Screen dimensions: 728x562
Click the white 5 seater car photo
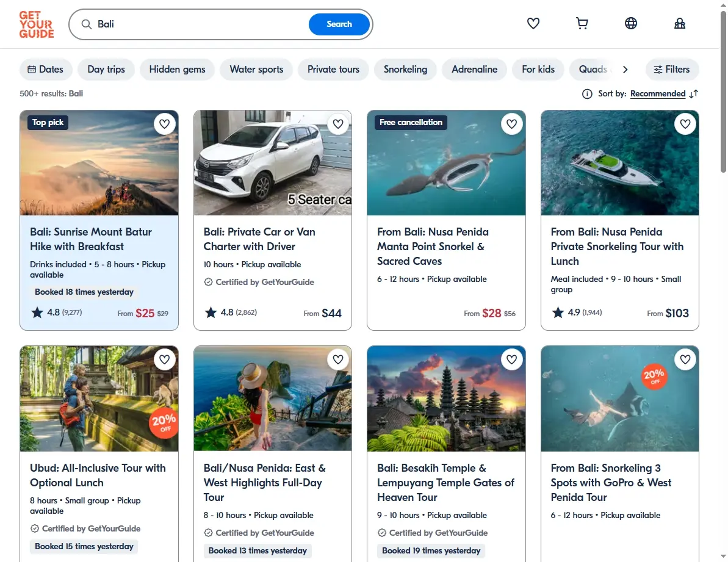[x=273, y=163]
